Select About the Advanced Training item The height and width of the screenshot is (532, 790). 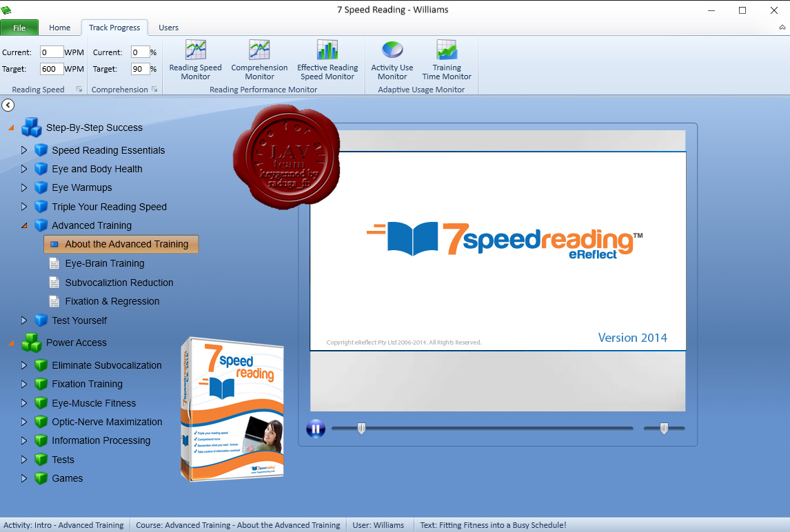coord(121,245)
